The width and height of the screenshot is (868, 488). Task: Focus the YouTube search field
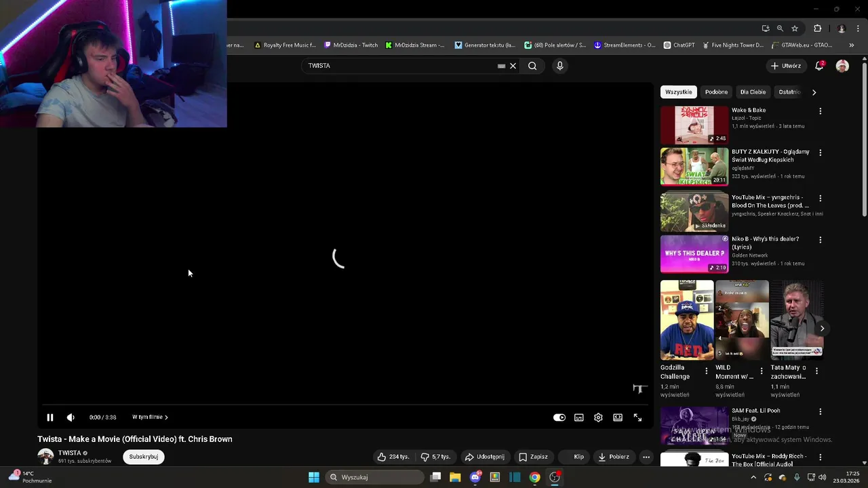400,66
